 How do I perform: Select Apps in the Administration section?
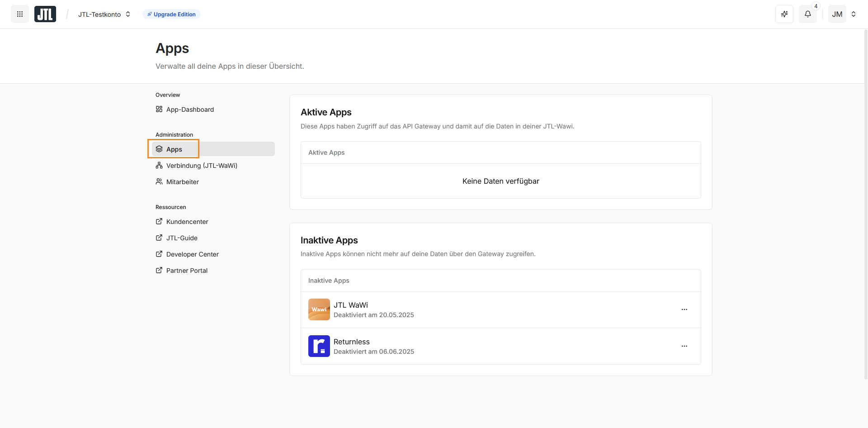point(213,149)
